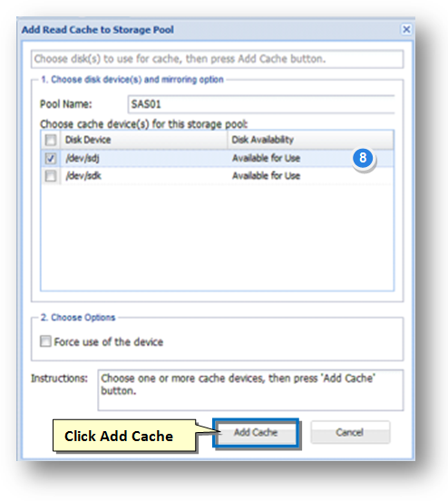Image resolution: width=448 pixels, height=501 pixels.
Task: Cancel adding the read cache
Action: coord(350,433)
